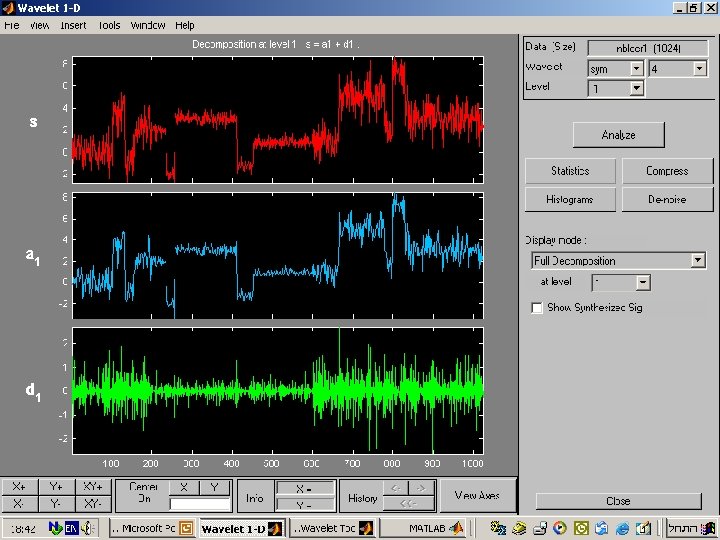Click the X+ zoom button
The image size is (720, 540).
point(19,486)
